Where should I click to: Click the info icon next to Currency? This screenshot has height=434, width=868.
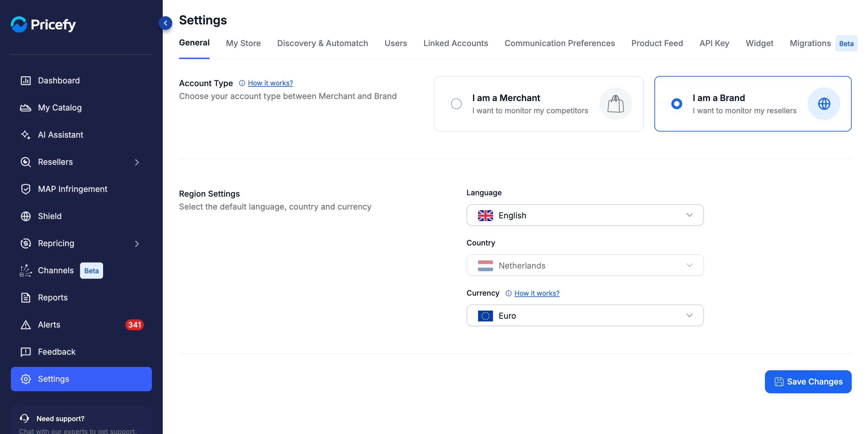click(509, 293)
